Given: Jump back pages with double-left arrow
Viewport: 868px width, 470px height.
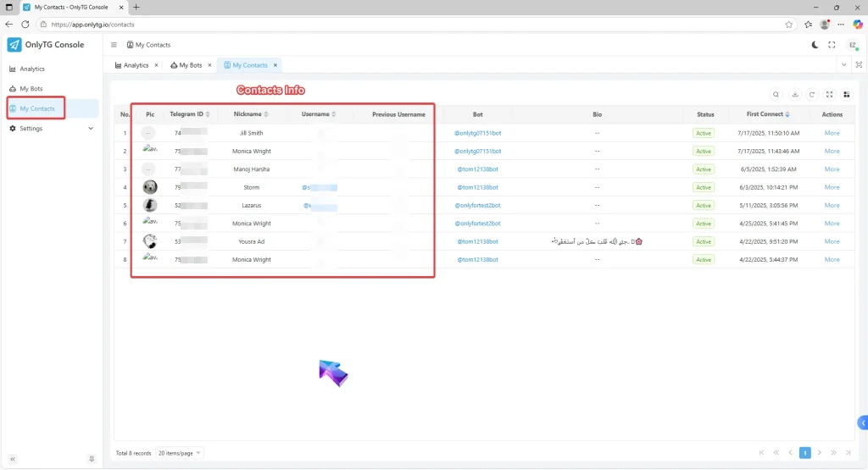Looking at the screenshot, I should 776,453.
